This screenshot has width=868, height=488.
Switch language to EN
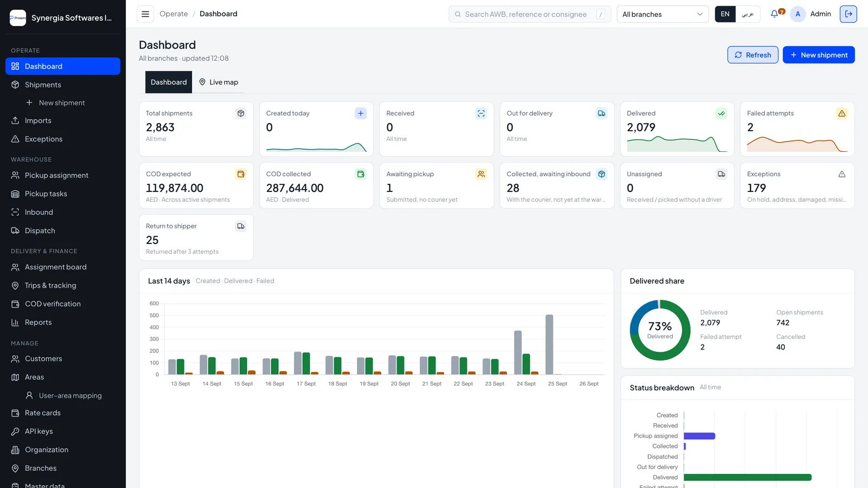click(x=725, y=14)
